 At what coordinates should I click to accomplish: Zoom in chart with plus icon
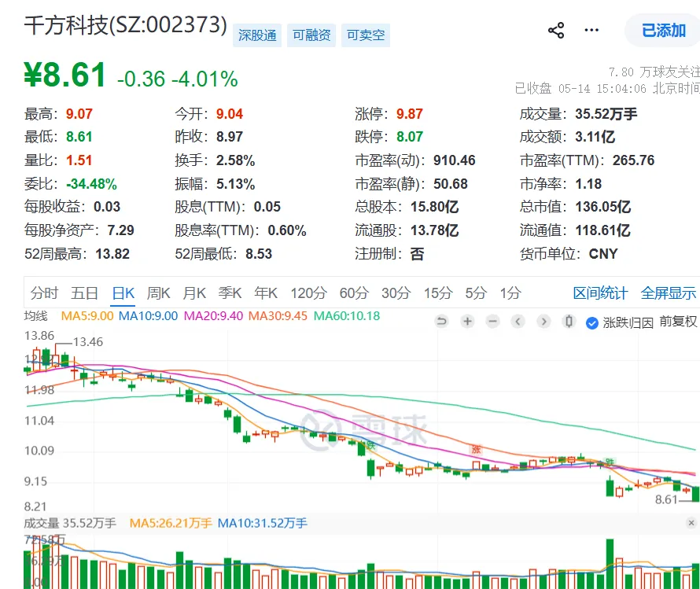(x=467, y=322)
